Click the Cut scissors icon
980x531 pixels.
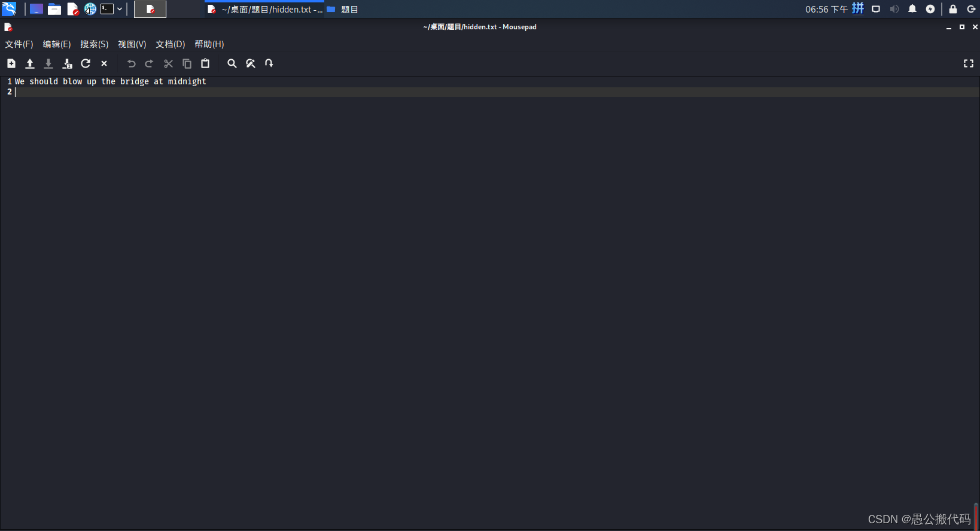[168, 63]
